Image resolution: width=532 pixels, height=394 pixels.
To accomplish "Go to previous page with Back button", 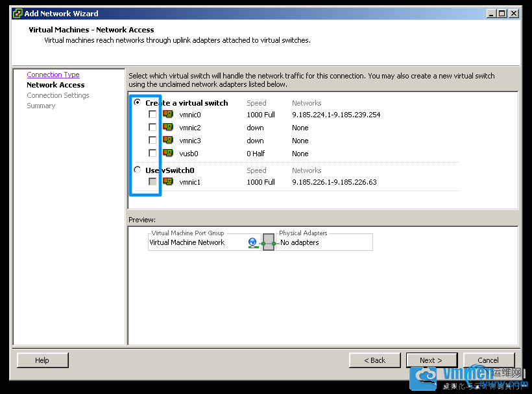I will (x=375, y=360).
